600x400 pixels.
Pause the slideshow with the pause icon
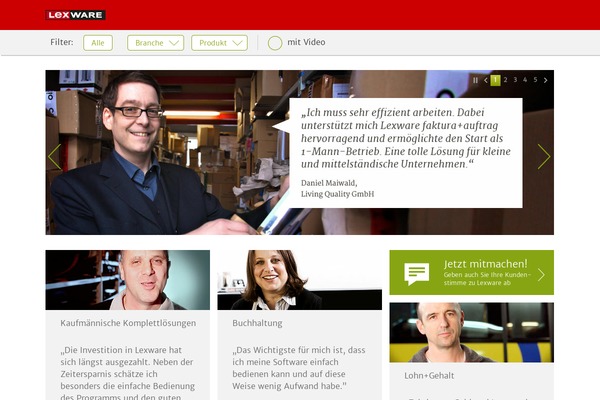point(475,80)
